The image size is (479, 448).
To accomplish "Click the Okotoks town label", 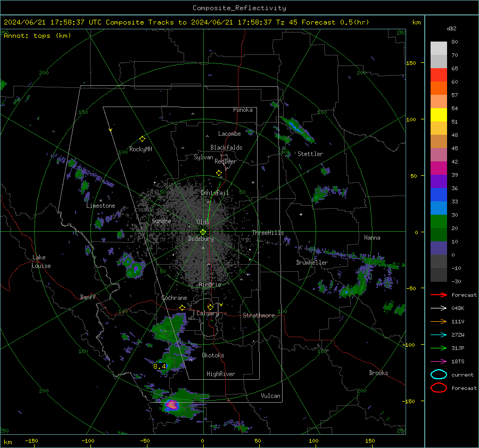I will pyautogui.click(x=213, y=355).
